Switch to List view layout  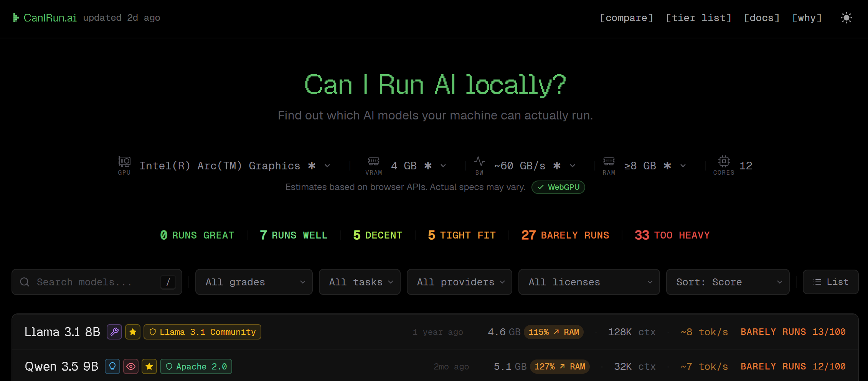click(x=830, y=282)
